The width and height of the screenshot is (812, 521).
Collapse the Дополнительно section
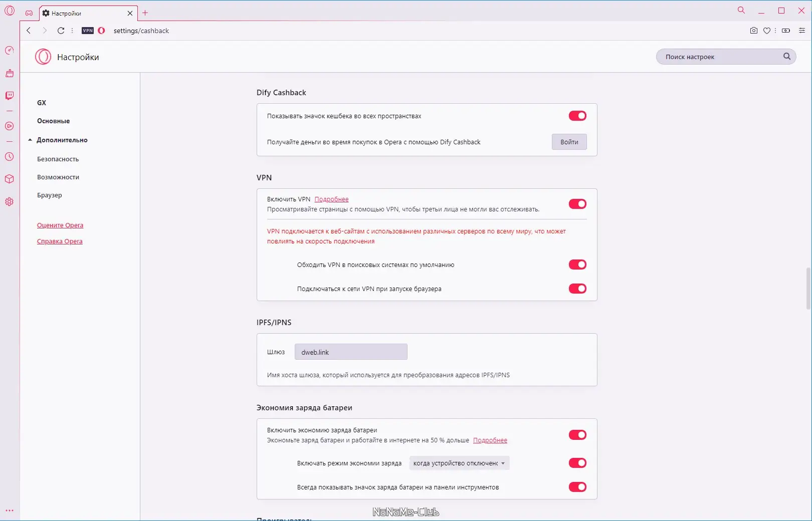point(58,140)
